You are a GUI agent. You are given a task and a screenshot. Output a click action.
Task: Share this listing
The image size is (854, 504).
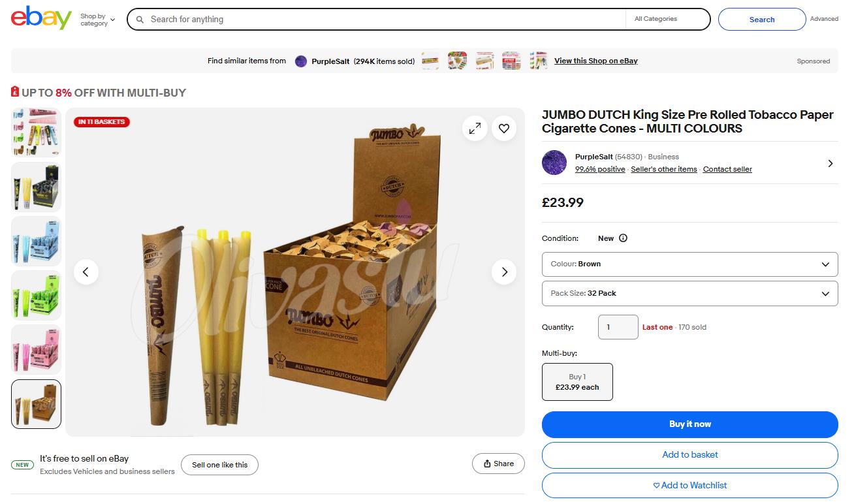coord(498,464)
